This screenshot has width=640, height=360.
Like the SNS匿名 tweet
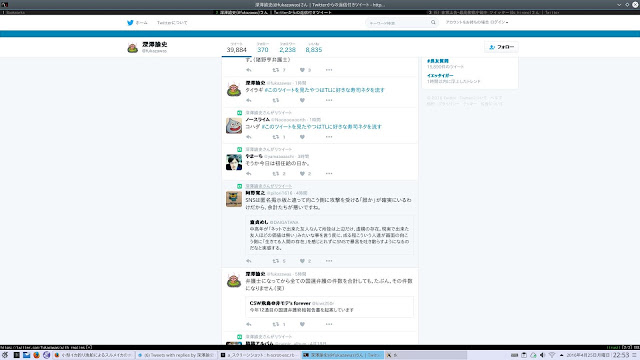pyautogui.click(x=302, y=261)
